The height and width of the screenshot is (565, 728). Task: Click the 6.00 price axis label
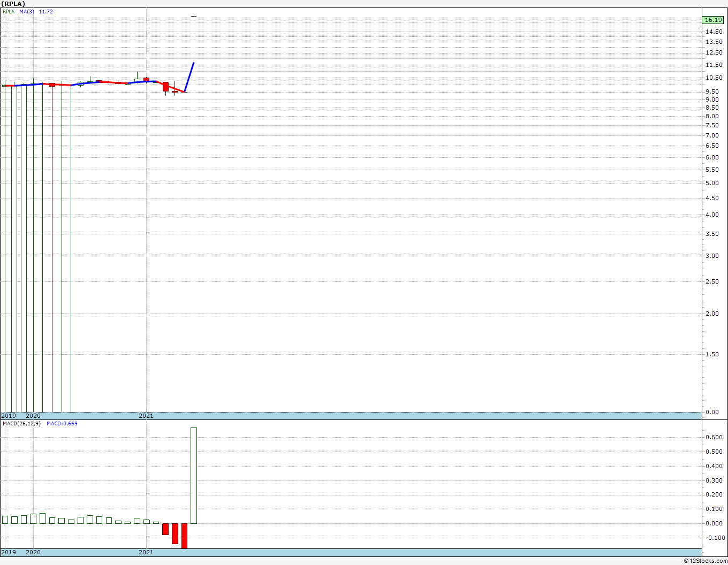click(x=712, y=157)
